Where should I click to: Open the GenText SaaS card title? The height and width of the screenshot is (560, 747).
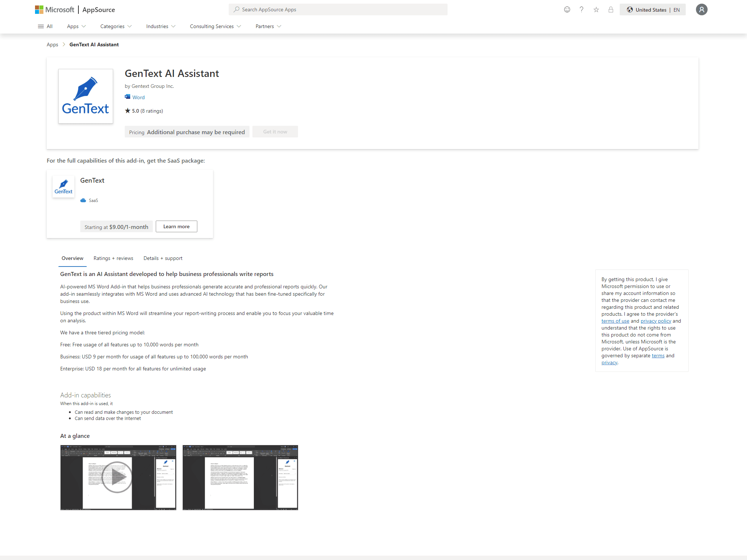pos(92,180)
